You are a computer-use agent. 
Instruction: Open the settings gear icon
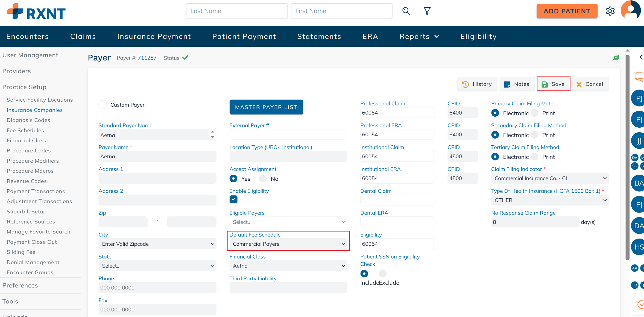click(610, 11)
